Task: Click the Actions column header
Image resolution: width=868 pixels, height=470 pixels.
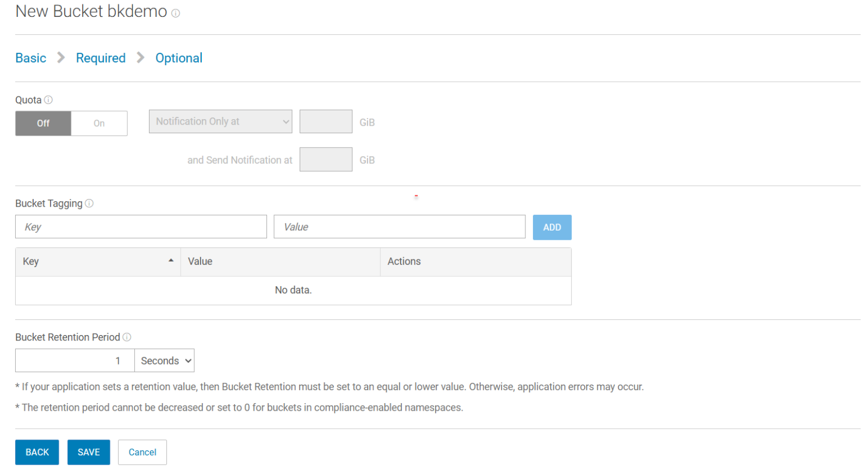Action: pyautogui.click(x=476, y=262)
